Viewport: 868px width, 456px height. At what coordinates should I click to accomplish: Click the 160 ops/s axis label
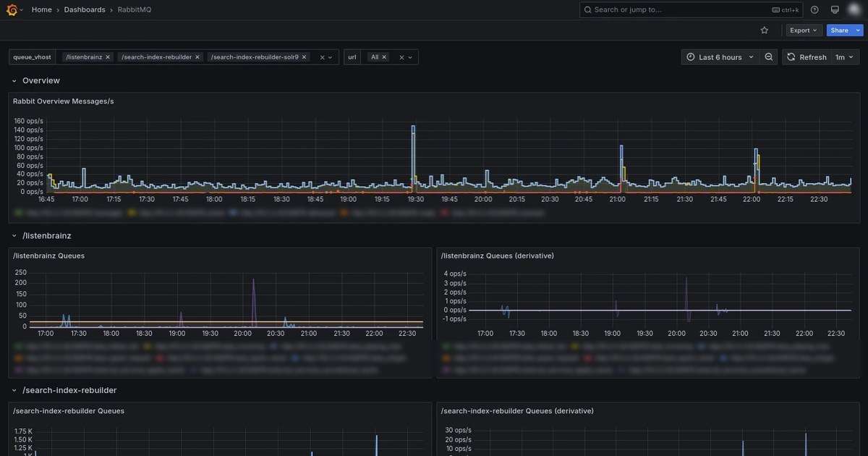[x=29, y=121]
